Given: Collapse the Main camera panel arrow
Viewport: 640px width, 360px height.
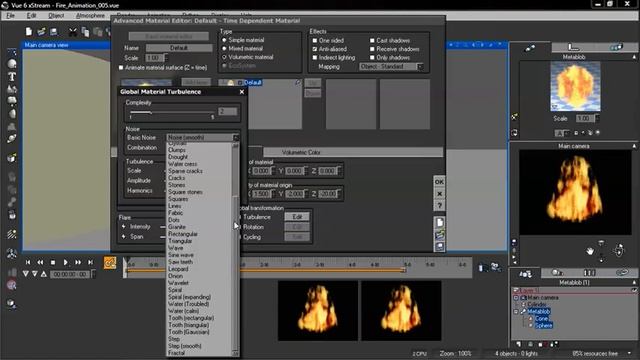Looking at the screenshot, I should click(x=634, y=146).
